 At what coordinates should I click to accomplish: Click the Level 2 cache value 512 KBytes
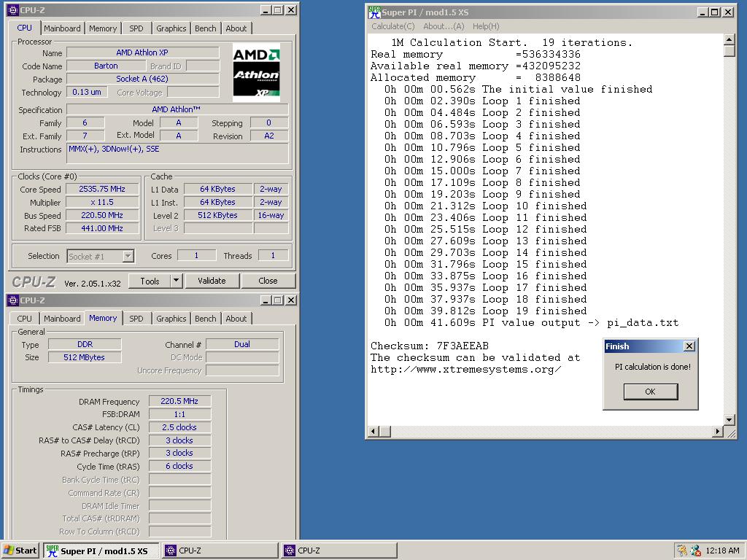[x=217, y=215]
